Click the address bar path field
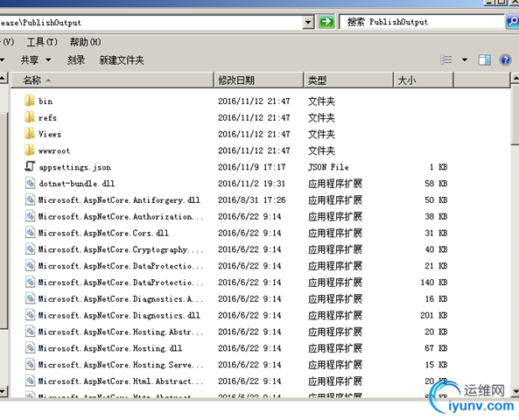The image size is (519, 420). click(151, 22)
